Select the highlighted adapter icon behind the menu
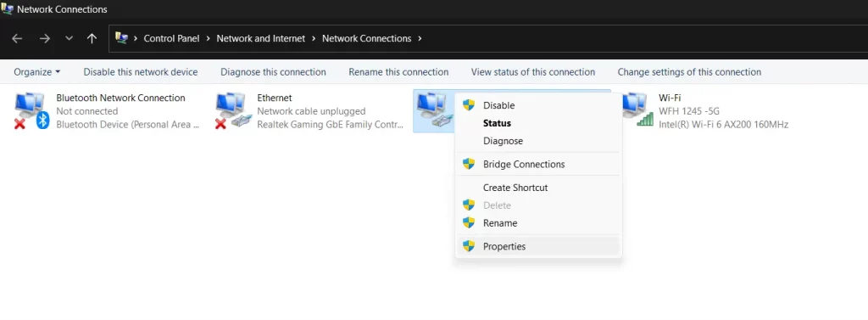 (435, 111)
